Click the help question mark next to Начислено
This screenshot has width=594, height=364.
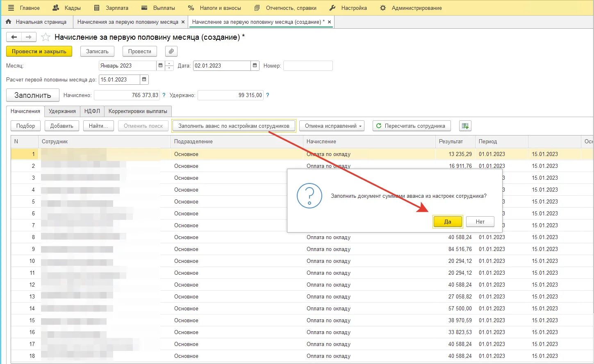pos(164,95)
